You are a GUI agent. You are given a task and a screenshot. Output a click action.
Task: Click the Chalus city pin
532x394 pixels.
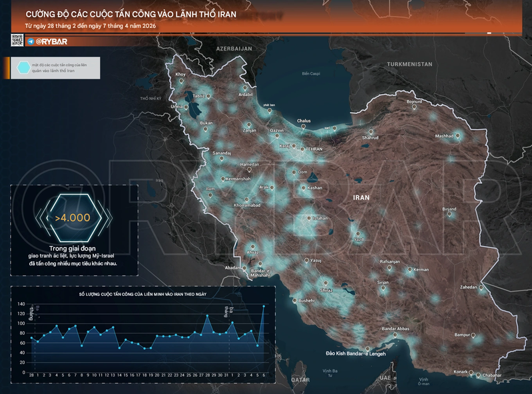click(x=304, y=127)
